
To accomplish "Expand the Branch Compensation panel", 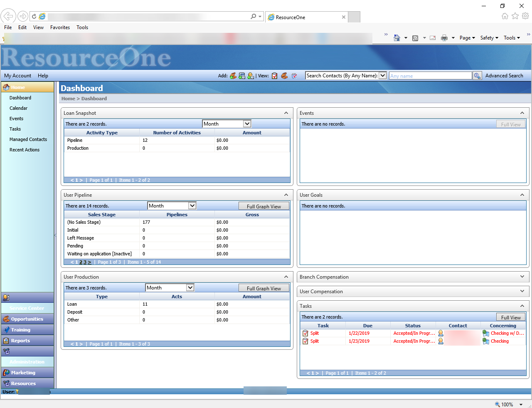I will [522, 277].
